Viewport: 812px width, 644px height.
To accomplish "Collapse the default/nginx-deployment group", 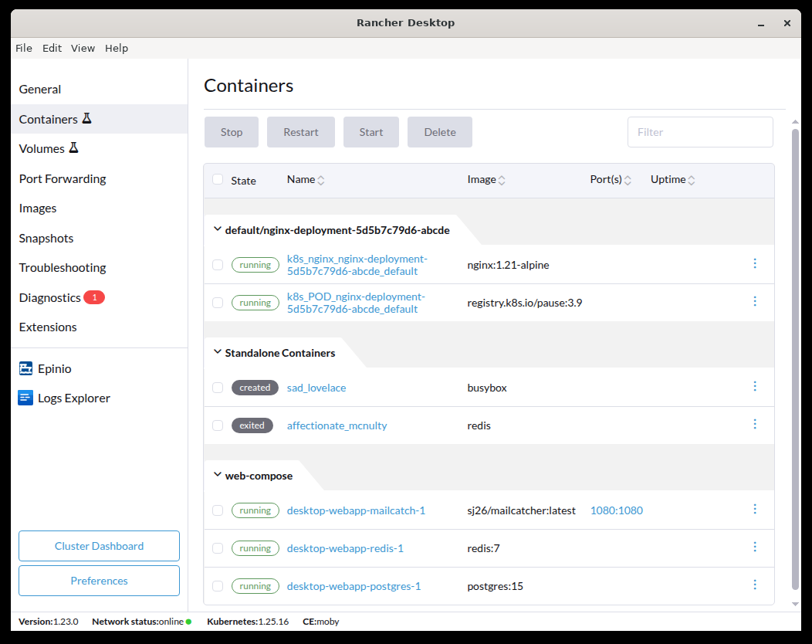I will [218, 229].
